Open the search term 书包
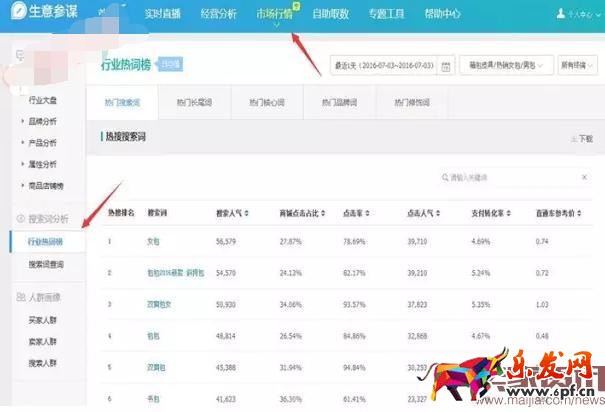605x412 pixels. click(x=153, y=399)
